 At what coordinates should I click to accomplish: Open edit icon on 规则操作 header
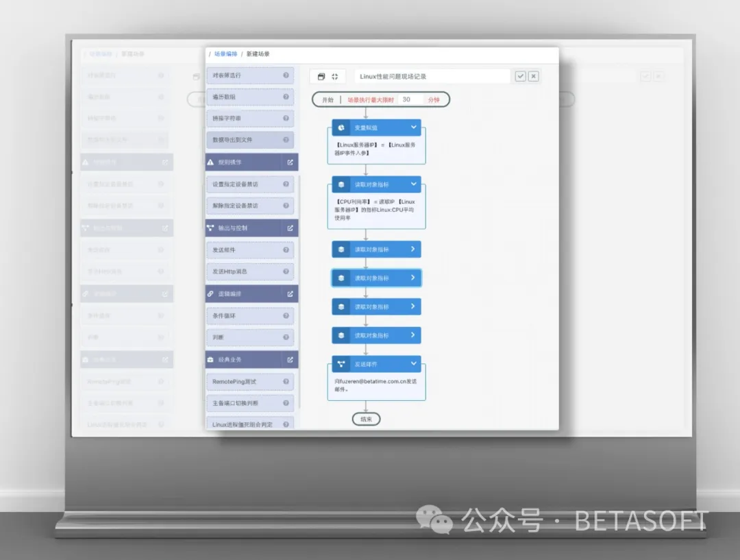pyautogui.click(x=291, y=162)
